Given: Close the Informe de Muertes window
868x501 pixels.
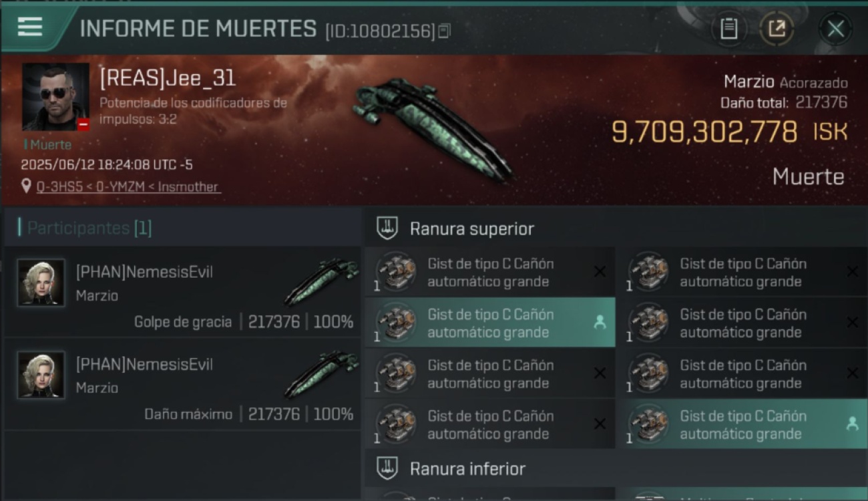Looking at the screenshot, I should point(835,29).
